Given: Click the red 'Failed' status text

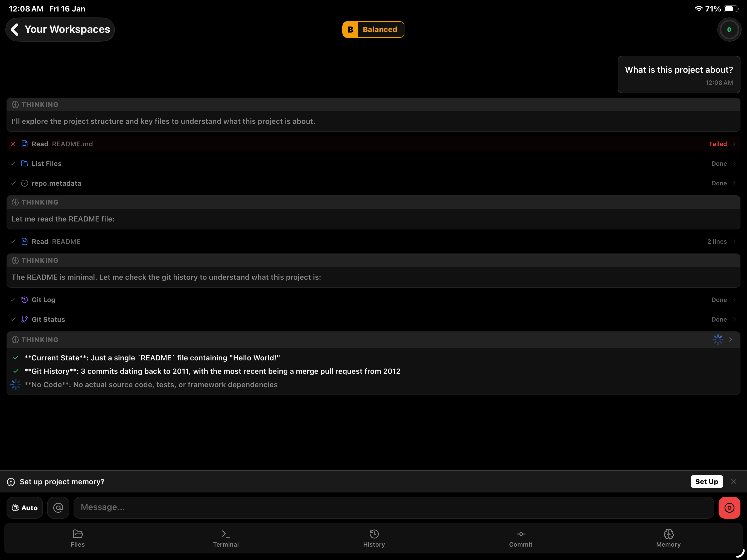Looking at the screenshot, I should tap(718, 144).
